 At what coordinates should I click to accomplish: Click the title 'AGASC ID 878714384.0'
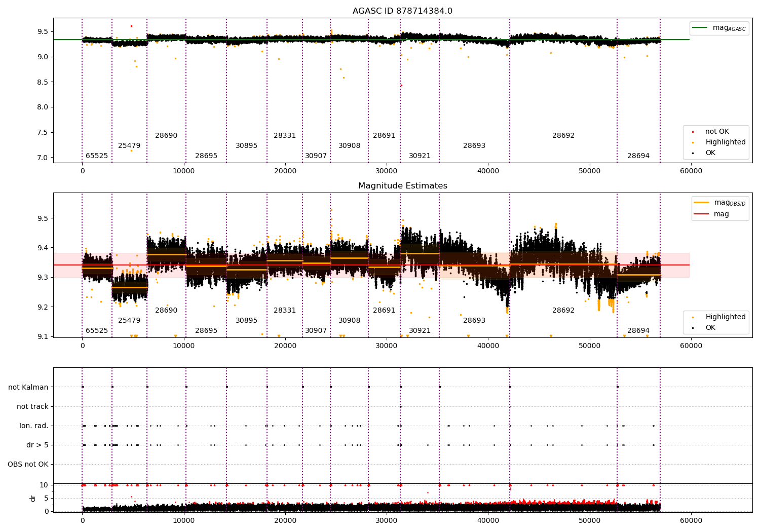click(x=402, y=11)
